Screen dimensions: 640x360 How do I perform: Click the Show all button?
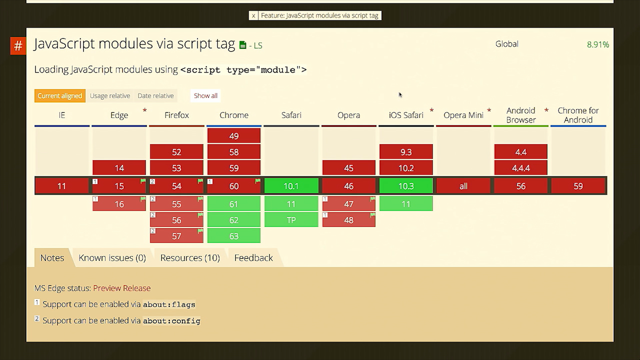[x=205, y=96]
